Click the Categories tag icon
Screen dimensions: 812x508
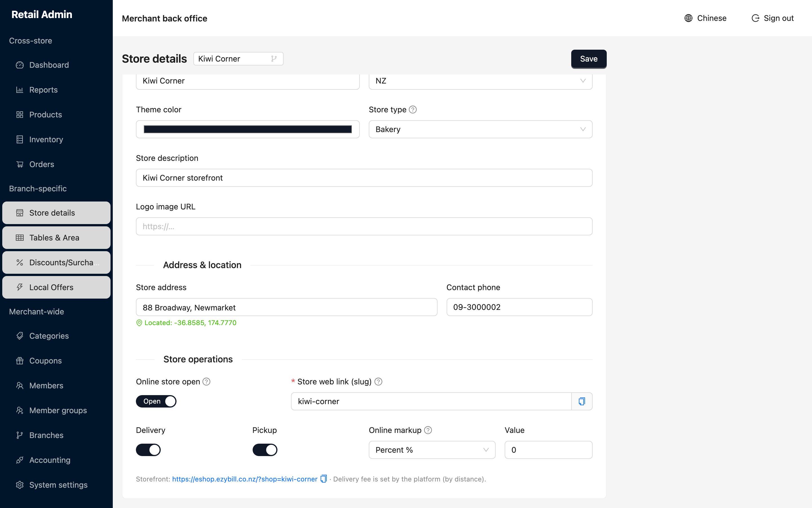point(20,336)
